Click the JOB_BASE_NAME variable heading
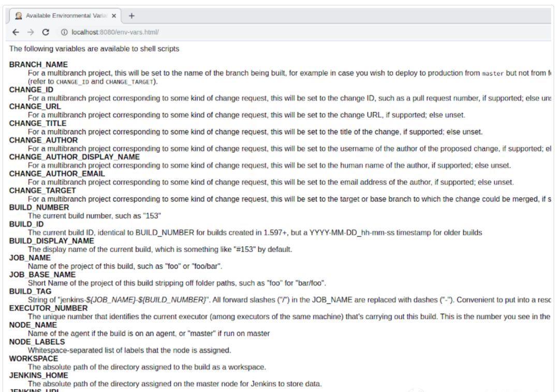The image size is (559, 392). pyautogui.click(x=42, y=275)
